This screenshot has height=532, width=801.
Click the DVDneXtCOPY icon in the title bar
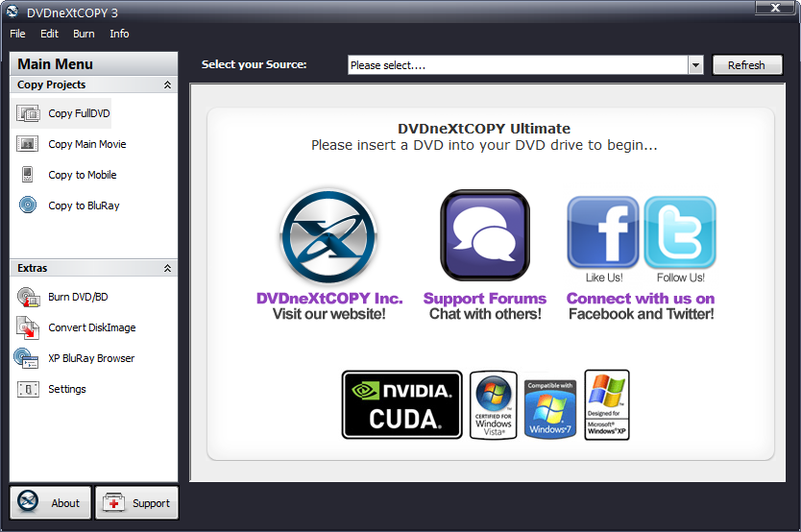12,12
